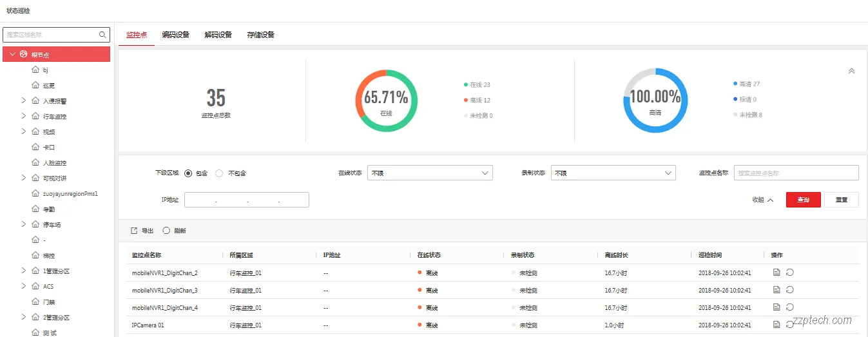Click the 1.0小时 offline duration cell
Screen dimensions: 868x337
coord(615,325)
